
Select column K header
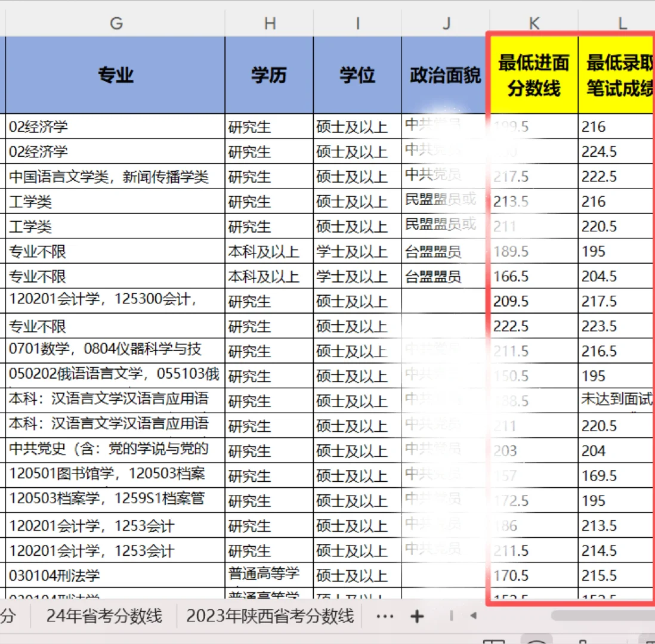pyautogui.click(x=534, y=23)
